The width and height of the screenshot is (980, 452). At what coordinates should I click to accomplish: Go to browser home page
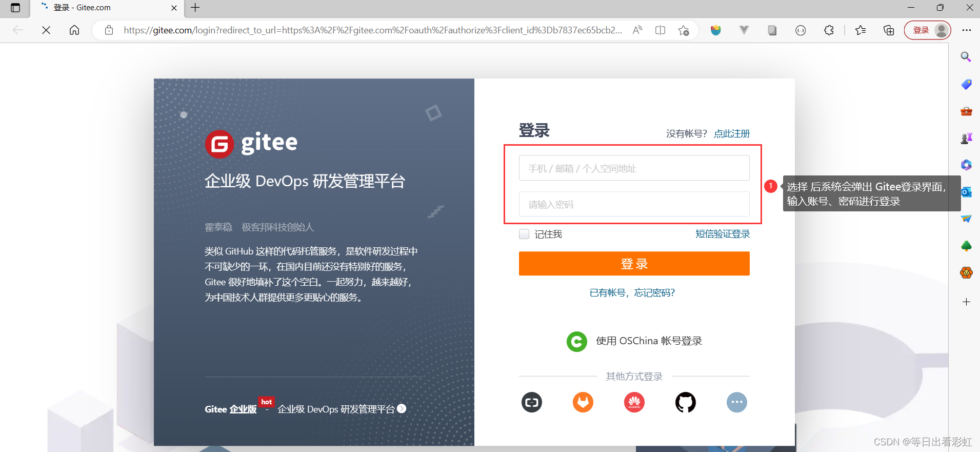(x=74, y=30)
